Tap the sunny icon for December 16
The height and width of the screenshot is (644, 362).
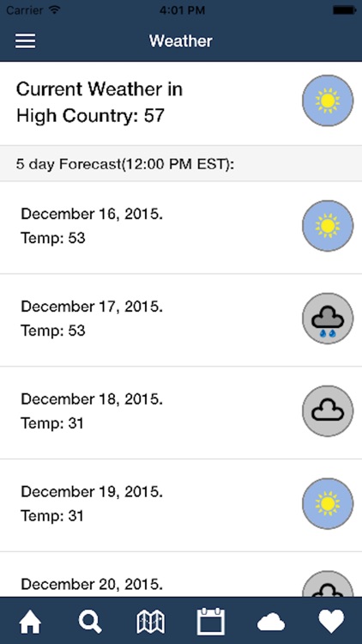(328, 226)
